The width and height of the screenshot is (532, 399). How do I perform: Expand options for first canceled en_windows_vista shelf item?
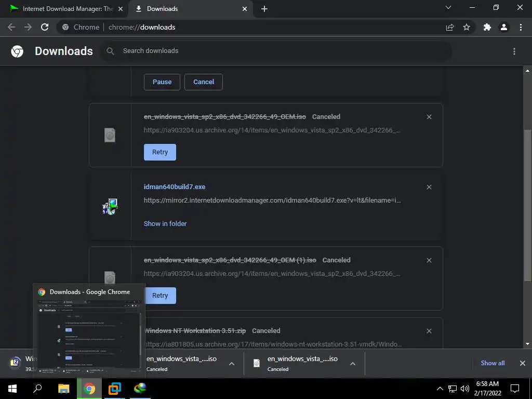[232, 364]
